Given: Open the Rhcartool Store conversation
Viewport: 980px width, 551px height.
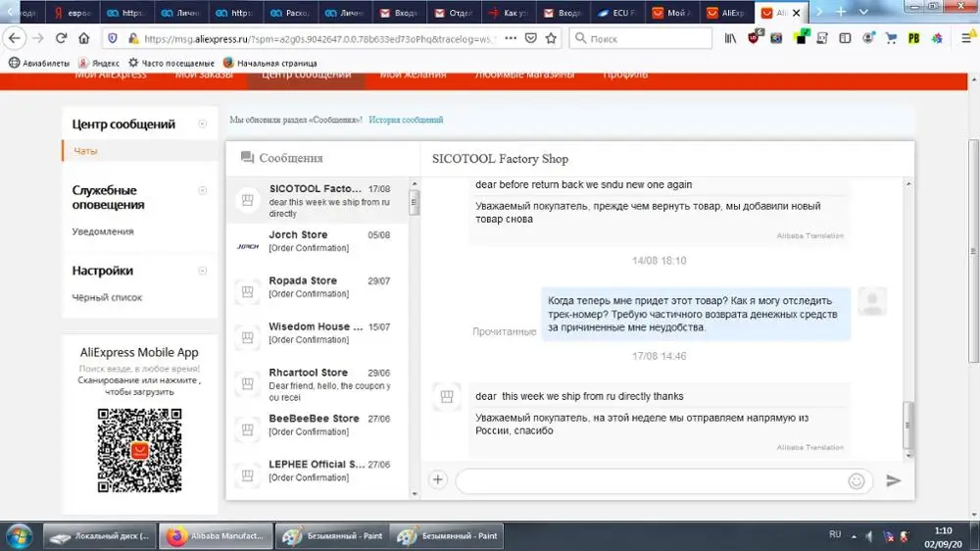Looking at the screenshot, I should pos(318,384).
